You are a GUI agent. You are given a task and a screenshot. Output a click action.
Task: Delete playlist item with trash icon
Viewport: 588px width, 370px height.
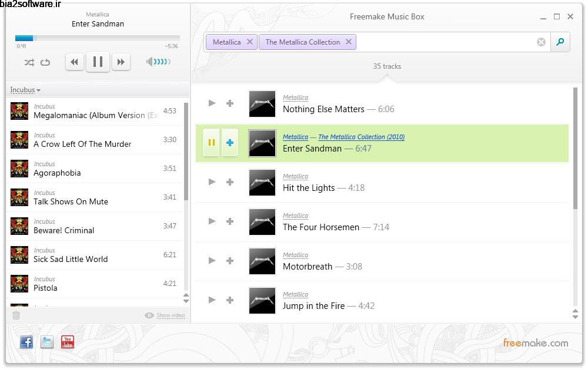click(x=16, y=315)
